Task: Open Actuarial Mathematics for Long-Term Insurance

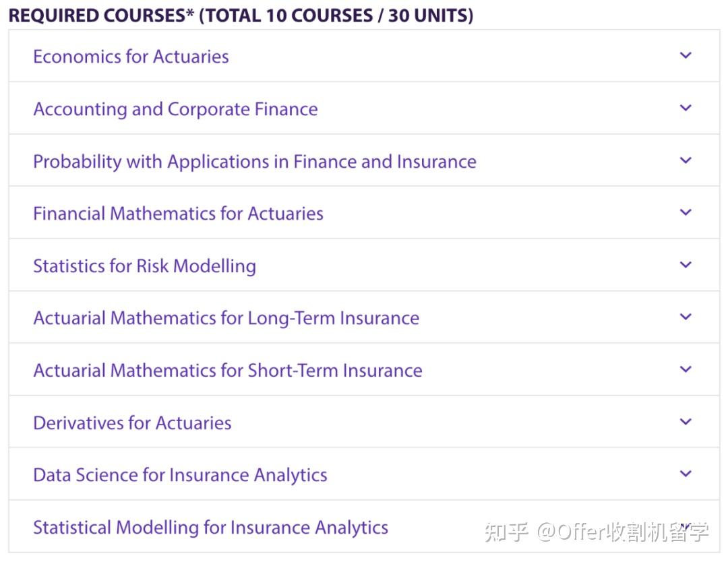Action: (x=226, y=318)
